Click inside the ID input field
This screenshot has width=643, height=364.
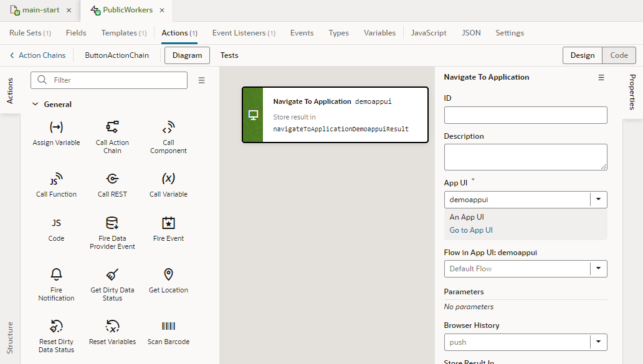tap(525, 114)
